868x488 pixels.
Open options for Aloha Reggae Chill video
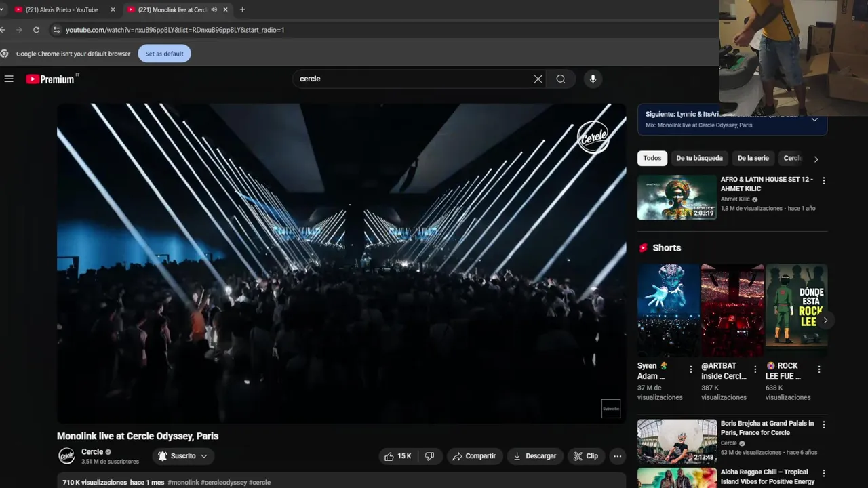[824, 473]
